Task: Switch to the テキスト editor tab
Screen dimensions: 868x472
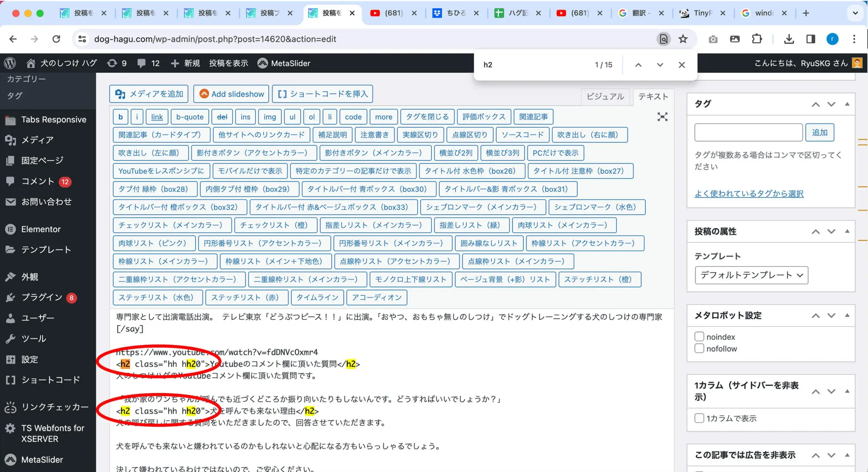Action: click(x=653, y=97)
